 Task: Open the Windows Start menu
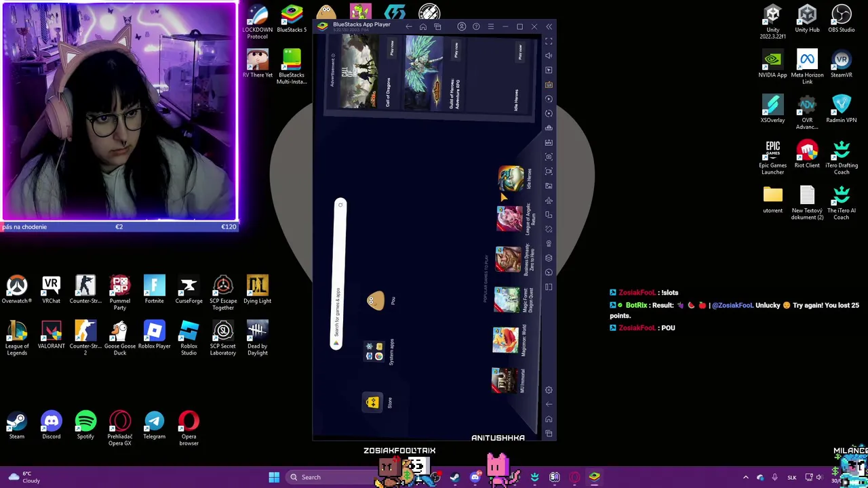pyautogui.click(x=274, y=477)
